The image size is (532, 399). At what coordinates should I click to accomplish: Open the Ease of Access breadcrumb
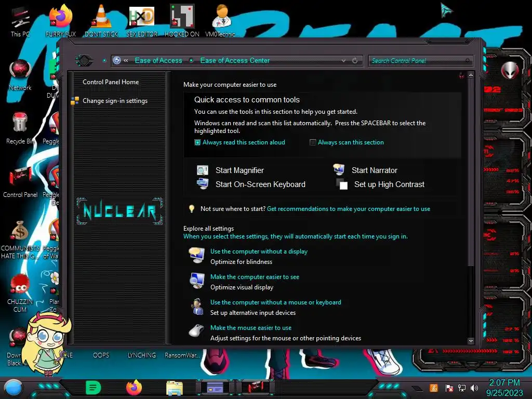tap(158, 60)
